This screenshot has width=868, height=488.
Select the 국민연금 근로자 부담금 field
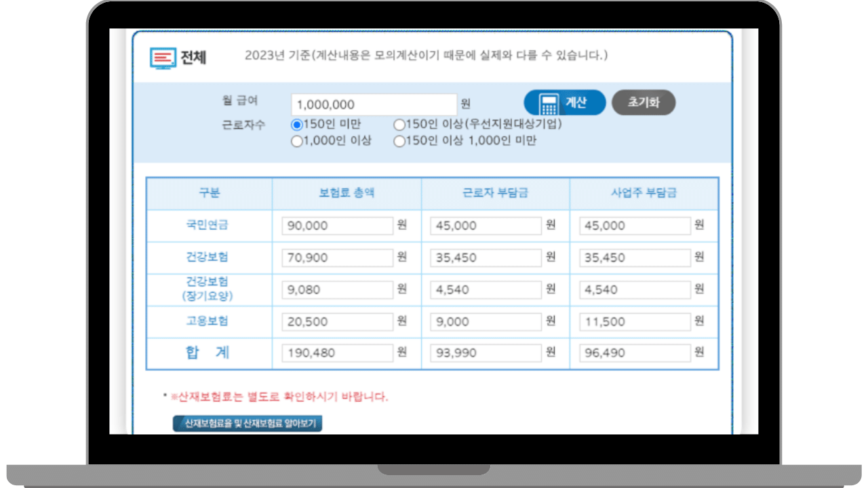click(x=484, y=225)
